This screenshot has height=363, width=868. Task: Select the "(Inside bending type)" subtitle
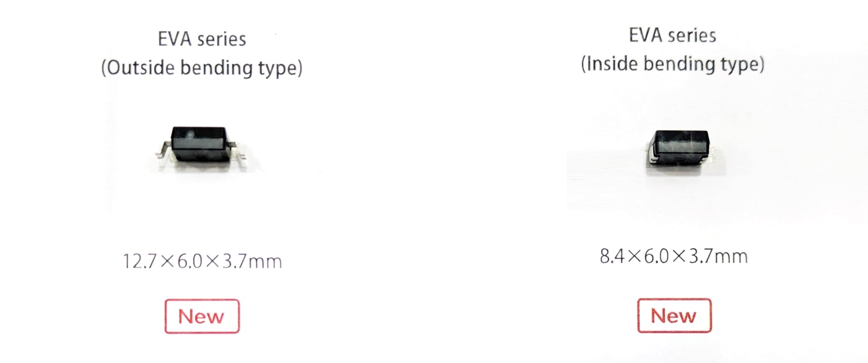click(x=672, y=64)
